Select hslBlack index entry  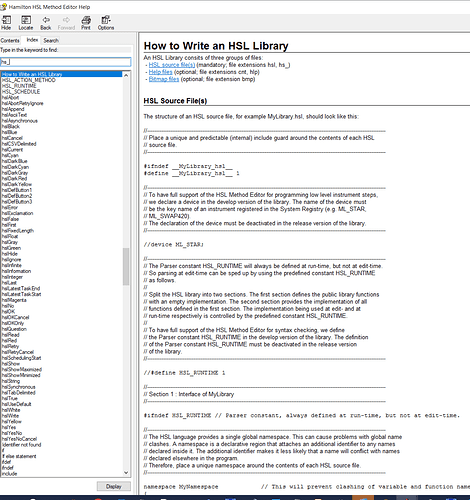coord(11,126)
